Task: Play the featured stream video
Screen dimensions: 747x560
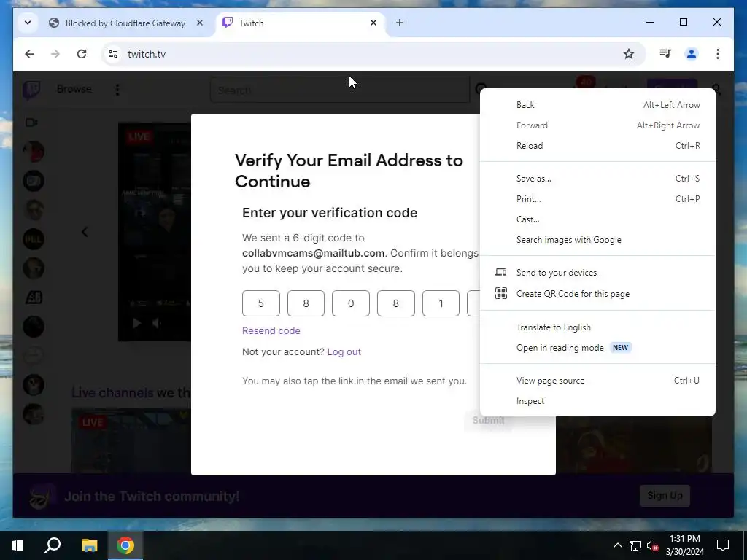Action: [x=136, y=323]
